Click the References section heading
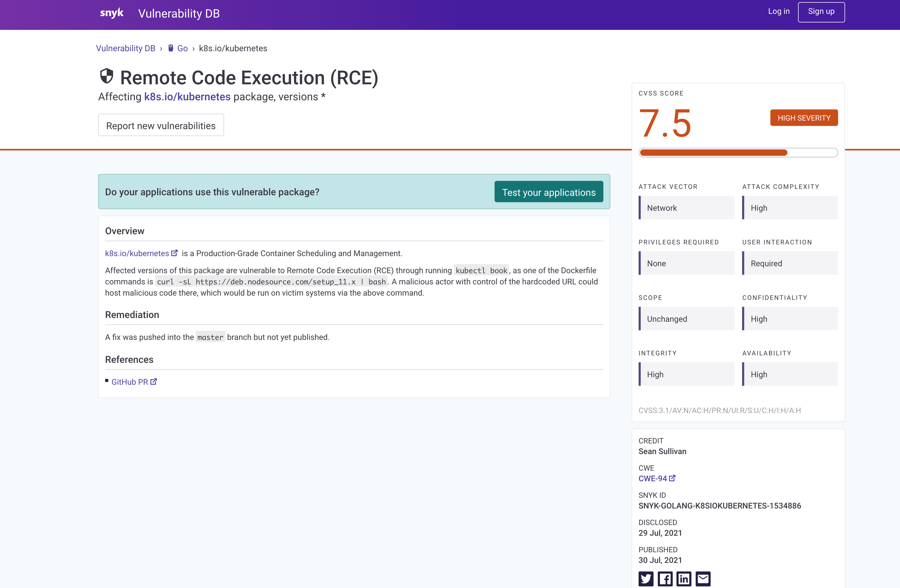900x588 pixels. click(129, 359)
